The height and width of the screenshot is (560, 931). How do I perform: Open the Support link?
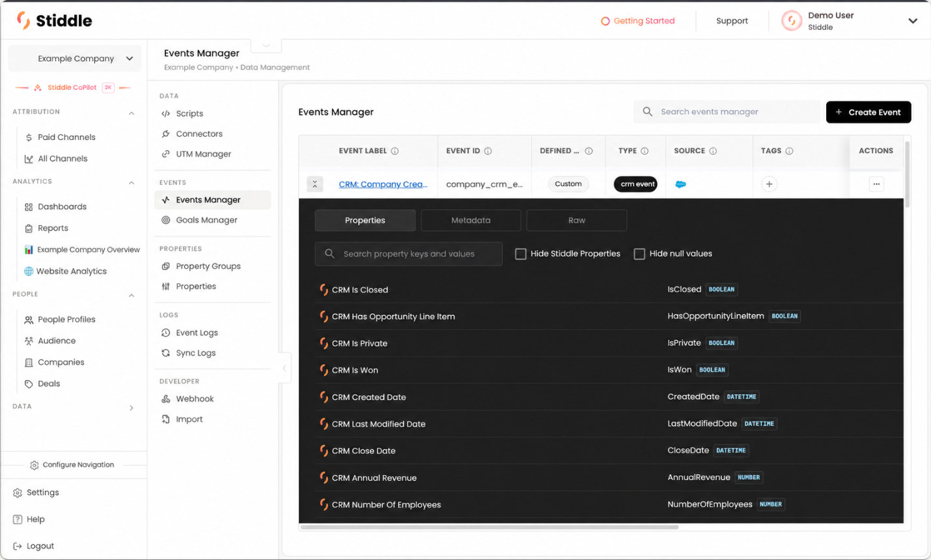tap(732, 21)
